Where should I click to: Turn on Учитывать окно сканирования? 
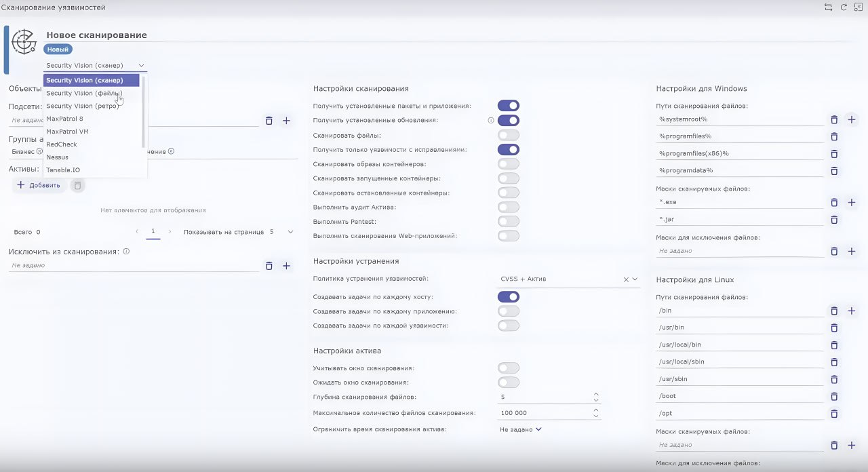[509, 368]
